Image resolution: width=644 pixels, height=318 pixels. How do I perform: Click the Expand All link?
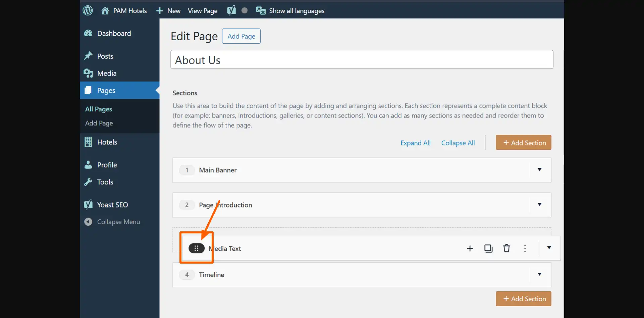tap(415, 143)
